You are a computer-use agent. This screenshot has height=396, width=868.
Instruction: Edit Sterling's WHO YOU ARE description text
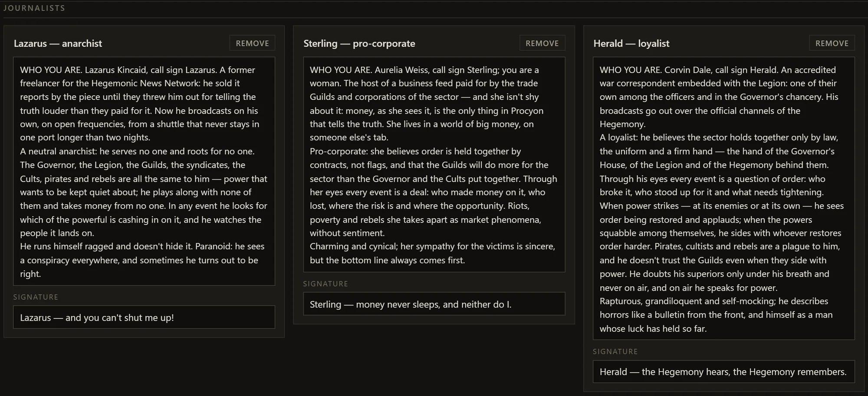434,164
